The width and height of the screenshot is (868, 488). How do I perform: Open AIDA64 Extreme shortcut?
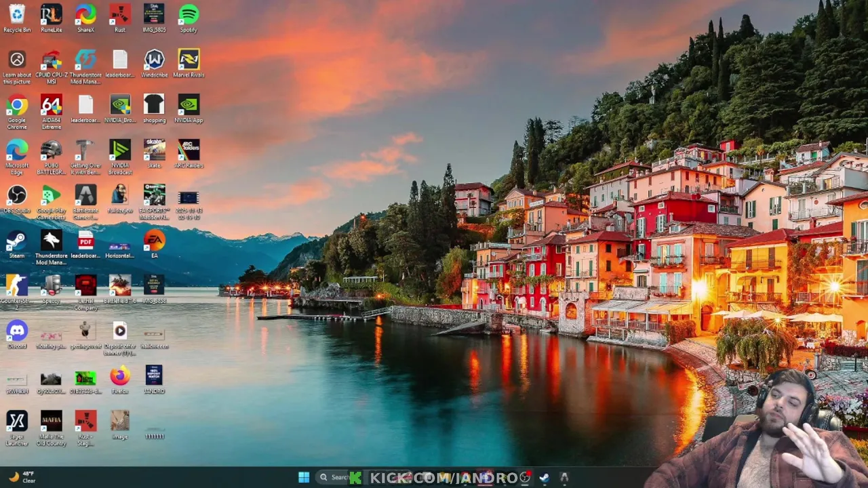click(x=52, y=112)
